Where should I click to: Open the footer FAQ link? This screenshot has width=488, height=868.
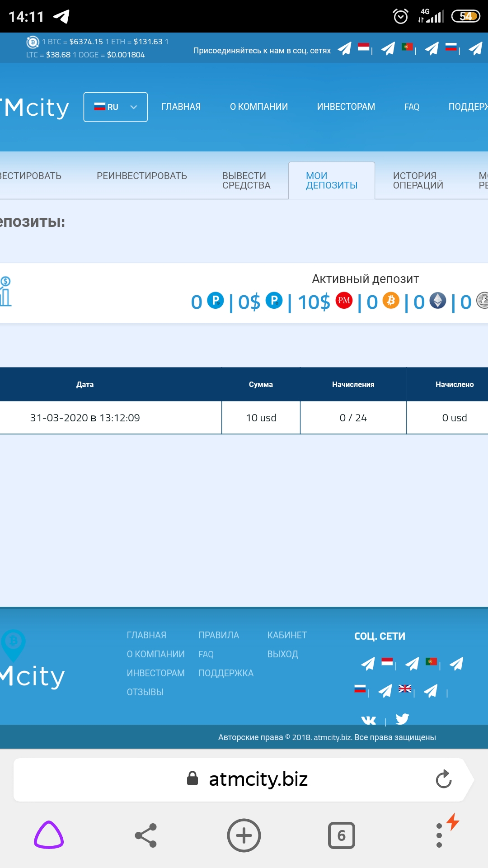[206, 654]
